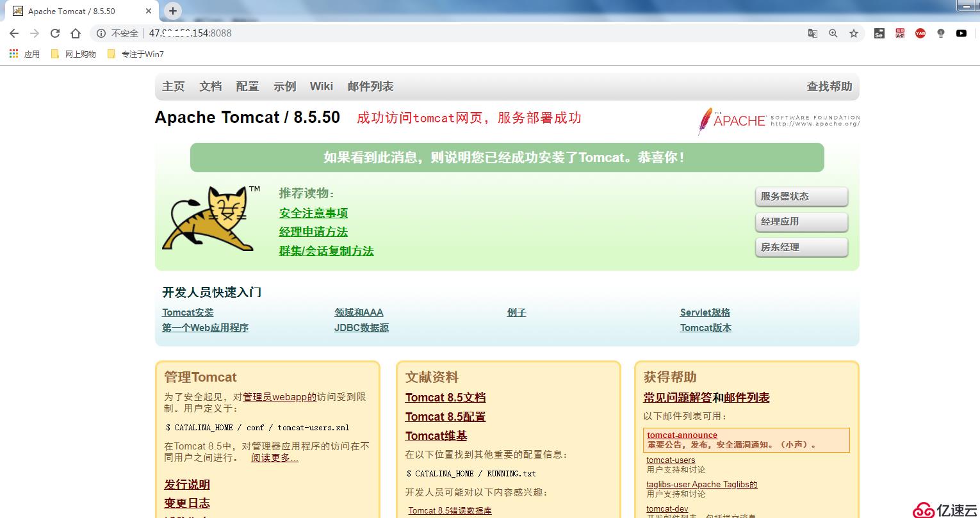This screenshot has height=518, width=980.
Task: Open the 安全注意事项 link
Action: pos(313,213)
